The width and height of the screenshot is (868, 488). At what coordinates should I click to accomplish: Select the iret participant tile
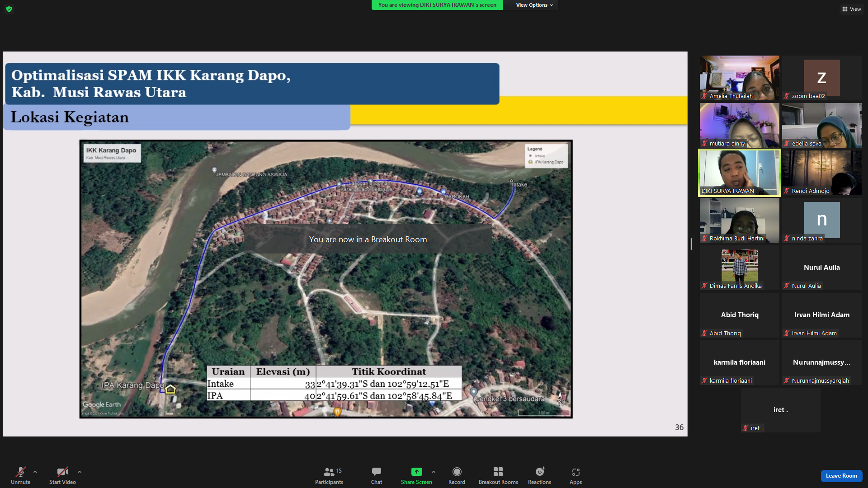tap(781, 410)
